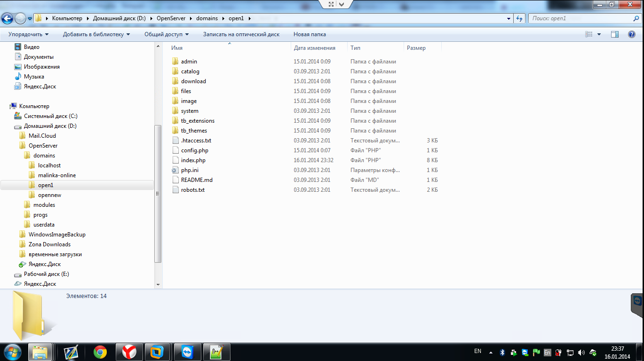Viewport: 644px width, 361px height.
Task: Open the view options dropdown arrow
Action: coord(599,34)
